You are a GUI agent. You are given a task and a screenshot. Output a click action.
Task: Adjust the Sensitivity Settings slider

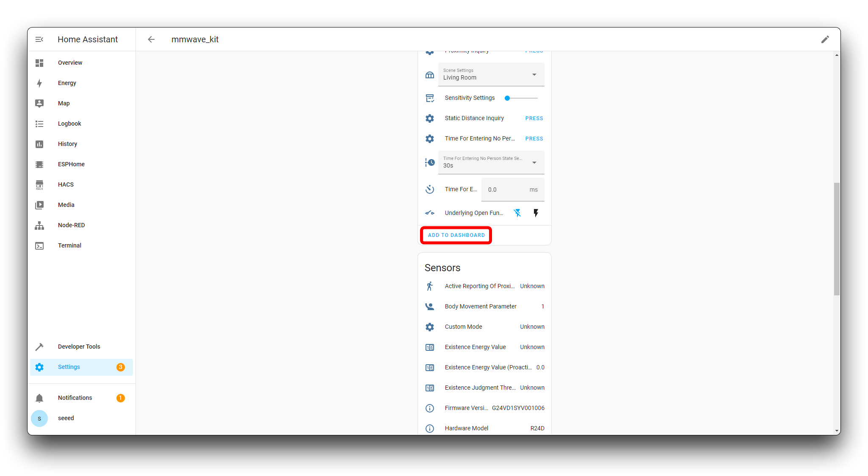(522, 98)
